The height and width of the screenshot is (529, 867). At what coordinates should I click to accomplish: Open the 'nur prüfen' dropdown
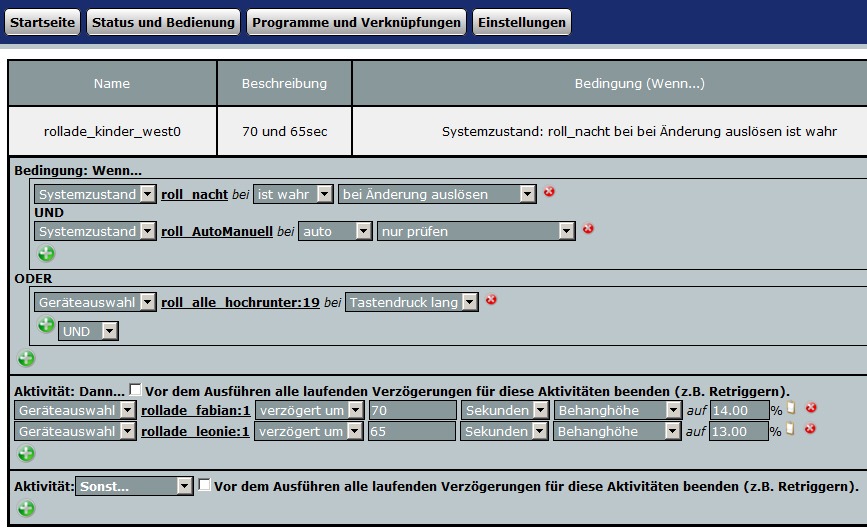coord(476,231)
